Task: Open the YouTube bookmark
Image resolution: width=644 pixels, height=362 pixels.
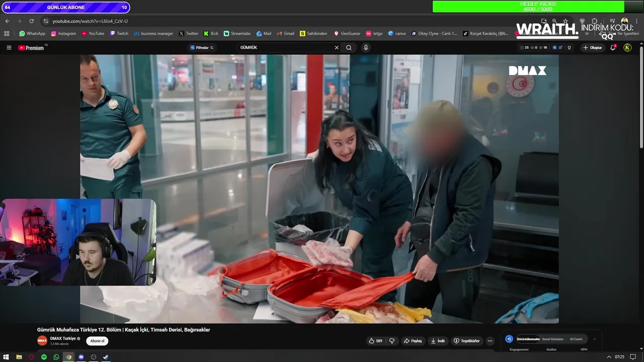Action: coord(93,34)
